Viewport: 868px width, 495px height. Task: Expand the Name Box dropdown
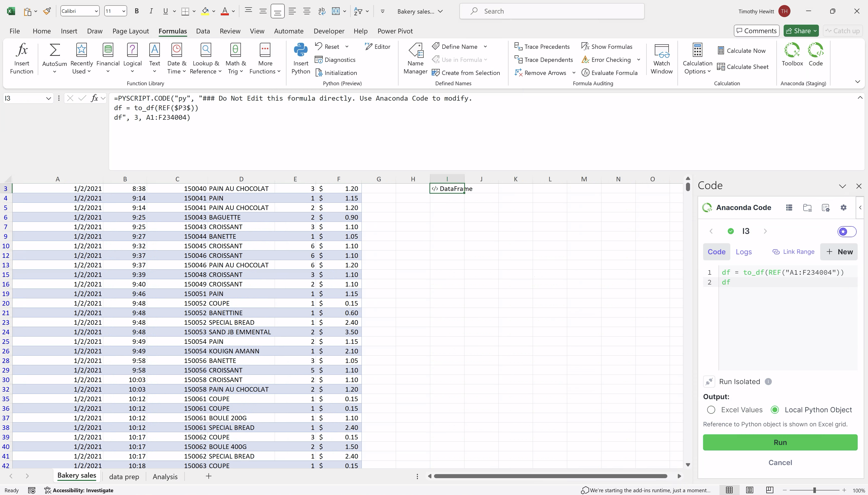(x=48, y=99)
